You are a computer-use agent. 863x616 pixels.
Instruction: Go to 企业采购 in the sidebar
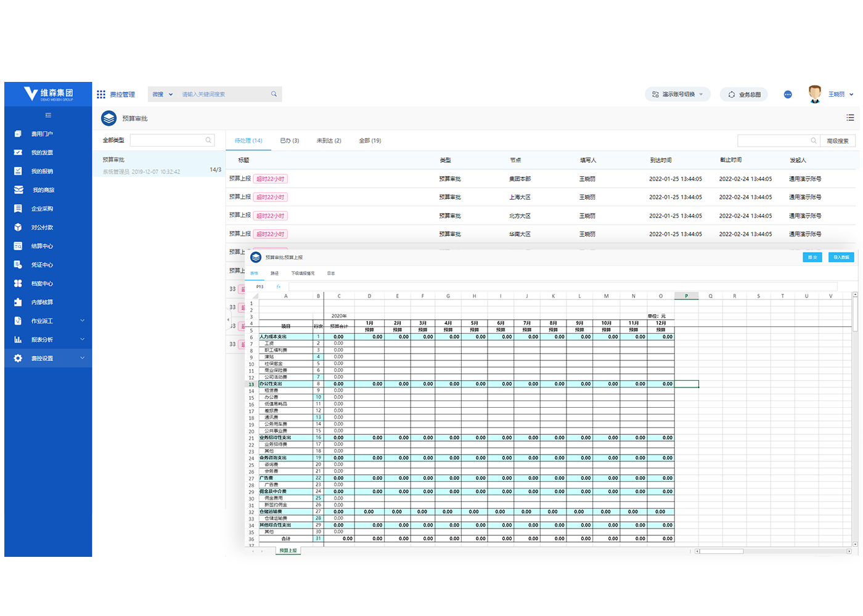point(42,209)
